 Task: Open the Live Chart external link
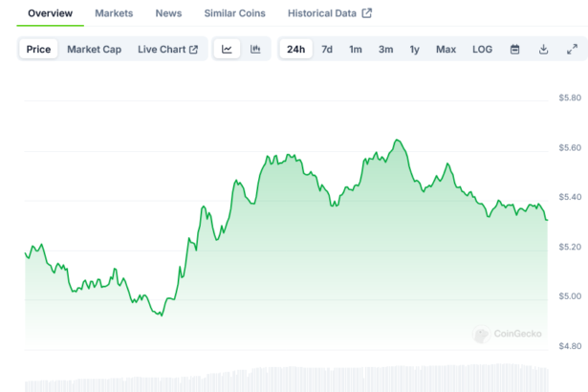(x=167, y=49)
